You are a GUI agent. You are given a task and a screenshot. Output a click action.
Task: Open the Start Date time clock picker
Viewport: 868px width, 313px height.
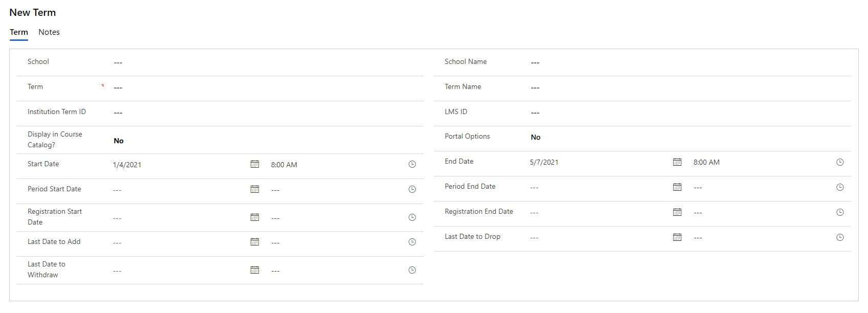tap(412, 164)
